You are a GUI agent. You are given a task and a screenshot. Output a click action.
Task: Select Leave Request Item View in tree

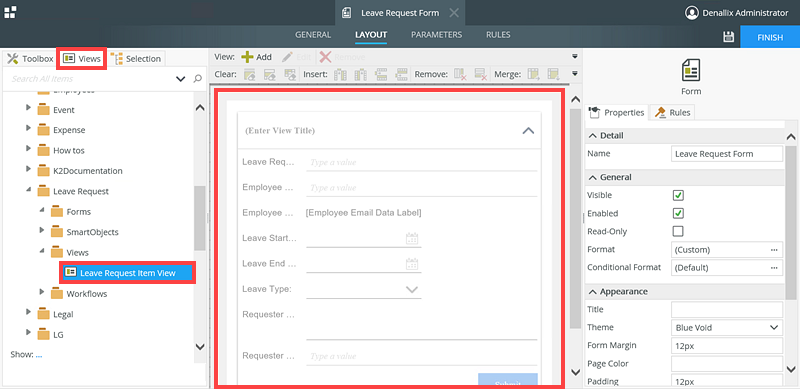click(128, 273)
